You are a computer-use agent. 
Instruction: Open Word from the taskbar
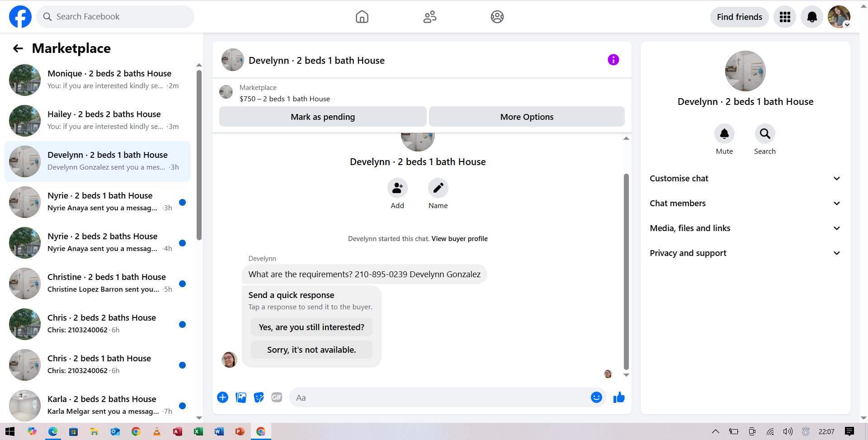pos(219,431)
